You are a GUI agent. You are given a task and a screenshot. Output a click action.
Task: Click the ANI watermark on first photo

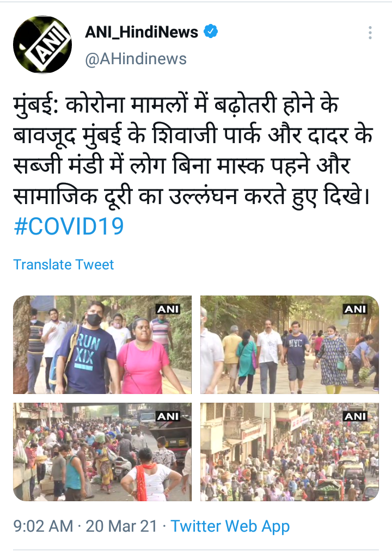[x=168, y=309]
